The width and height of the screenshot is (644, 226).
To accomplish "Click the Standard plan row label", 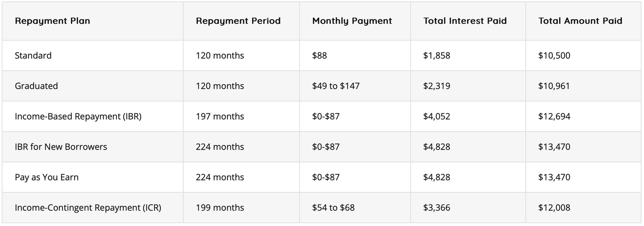I will click(x=33, y=56).
